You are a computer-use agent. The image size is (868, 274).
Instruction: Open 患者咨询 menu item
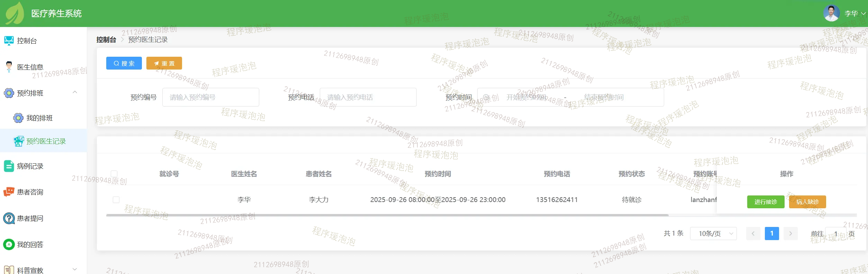click(x=43, y=192)
